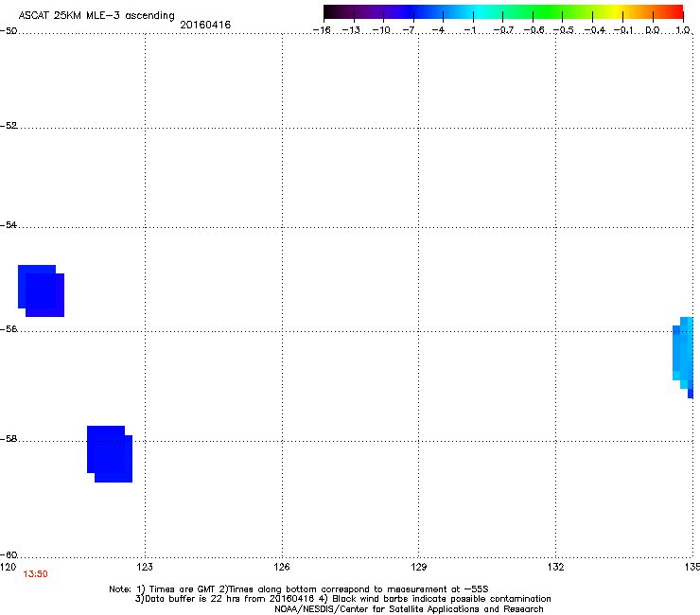The height and width of the screenshot is (615, 700).
Task: Click the "-10" color scale label
Action: click(x=381, y=30)
